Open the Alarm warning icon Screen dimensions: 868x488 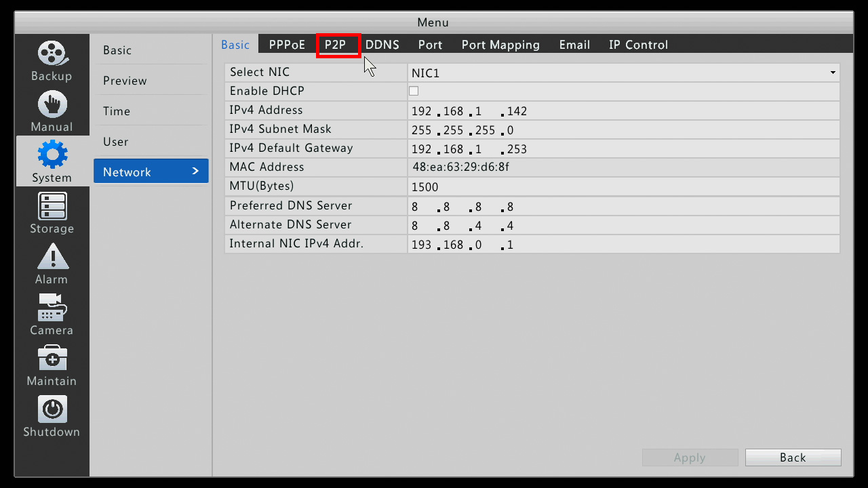[x=52, y=257]
